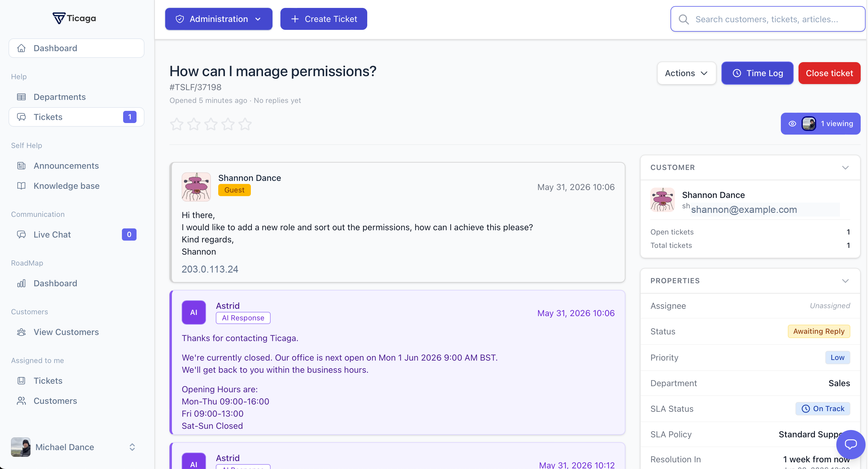This screenshot has height=469, width=868.
Task: Open Knowledge base
Action: pyautogui.click(x=76, y=186)
